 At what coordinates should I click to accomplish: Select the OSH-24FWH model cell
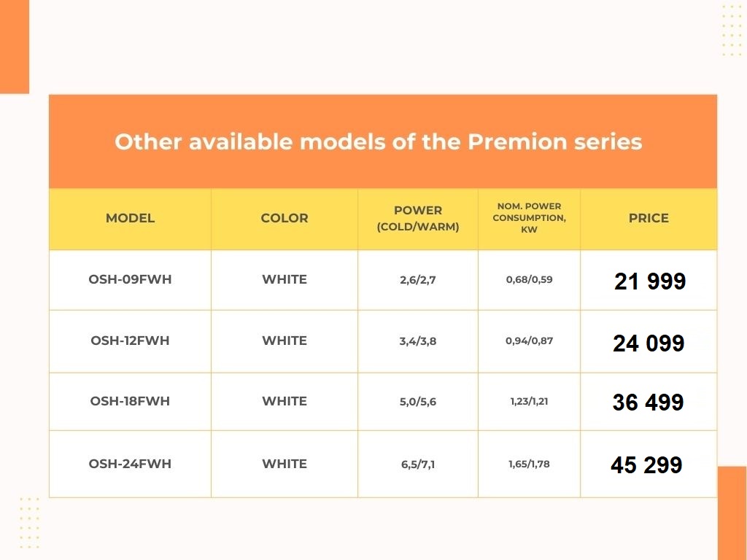[130, 464]
